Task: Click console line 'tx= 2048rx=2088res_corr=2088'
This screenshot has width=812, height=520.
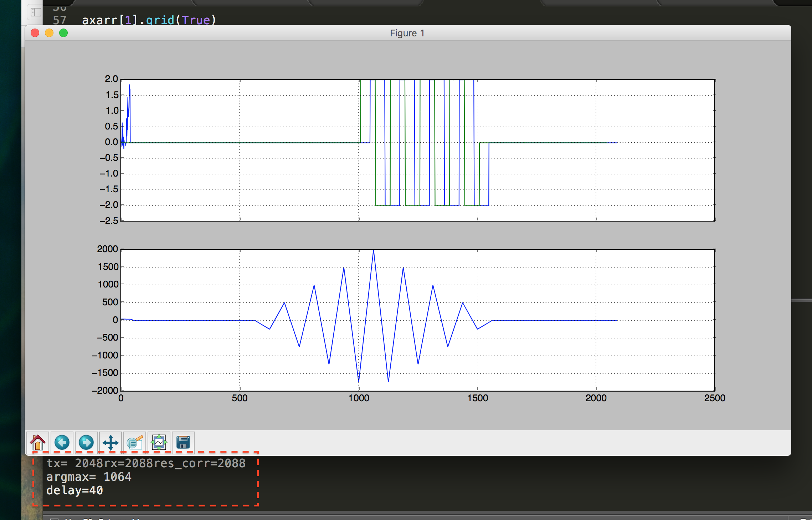Action: 146,463
